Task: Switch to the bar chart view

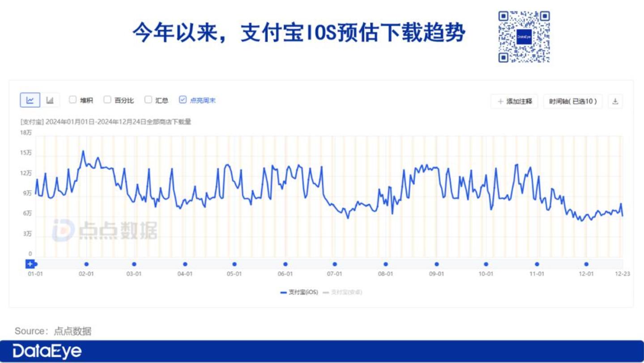Action: coord(50,100)
